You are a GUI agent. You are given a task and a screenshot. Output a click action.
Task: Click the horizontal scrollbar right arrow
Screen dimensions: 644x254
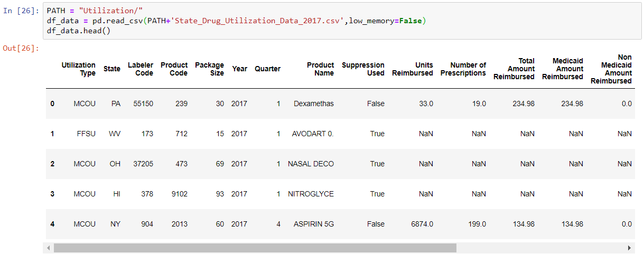(629, 248)
